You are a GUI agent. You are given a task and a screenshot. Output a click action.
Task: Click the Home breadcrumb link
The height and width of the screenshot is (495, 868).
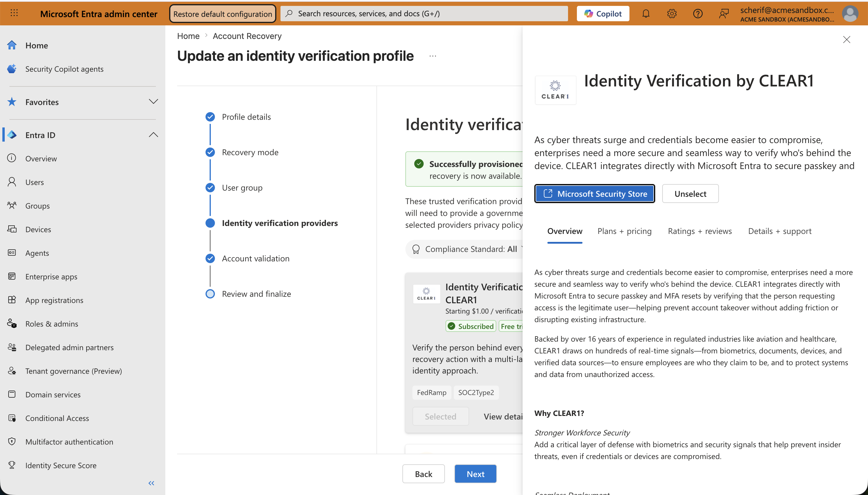coord(188,36)
